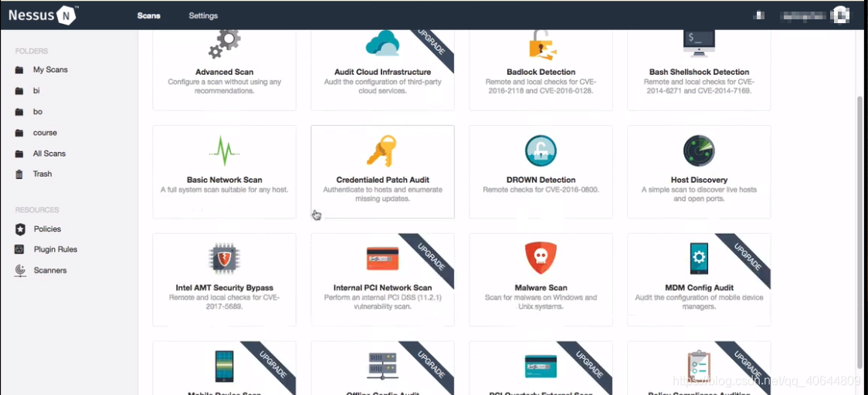The image size is (868, 395).
Task: Click Malware Scan description text
Action: (541, 302)
